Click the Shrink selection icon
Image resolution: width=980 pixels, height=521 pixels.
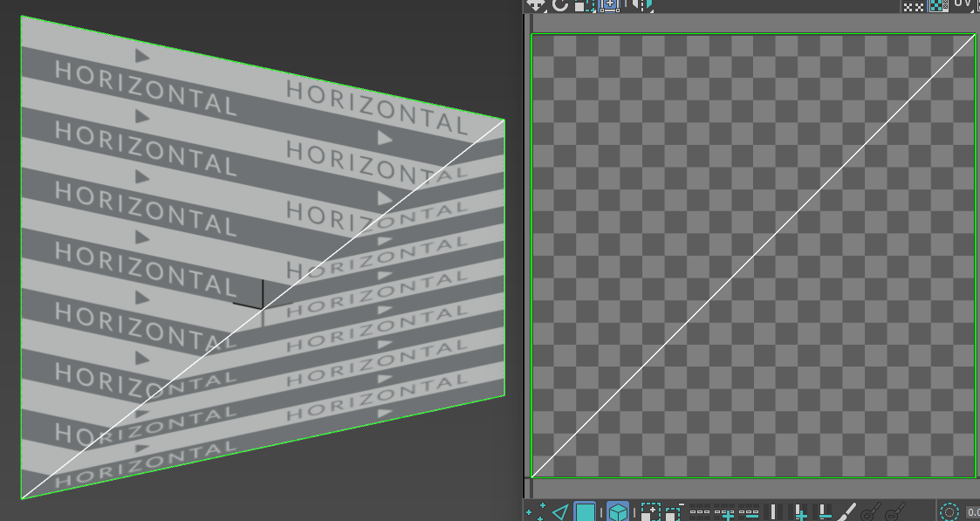click(675, 512)
